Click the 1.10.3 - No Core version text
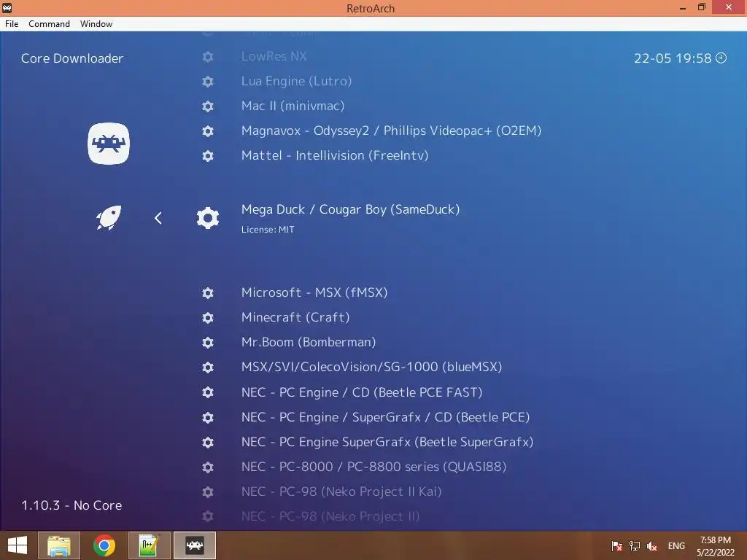The width and height of the screenshot is (747, 560). click(71, 505)
